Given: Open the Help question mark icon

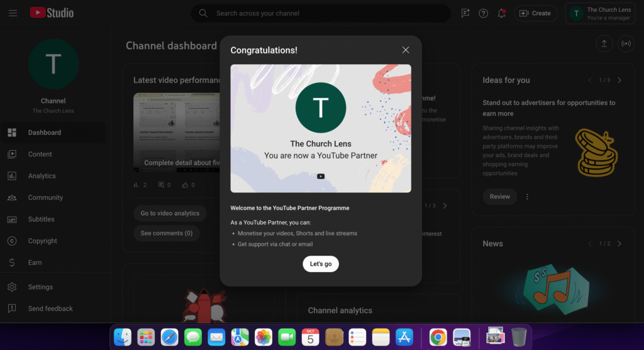Looking at the screenshot, I should tap(483, 13).
